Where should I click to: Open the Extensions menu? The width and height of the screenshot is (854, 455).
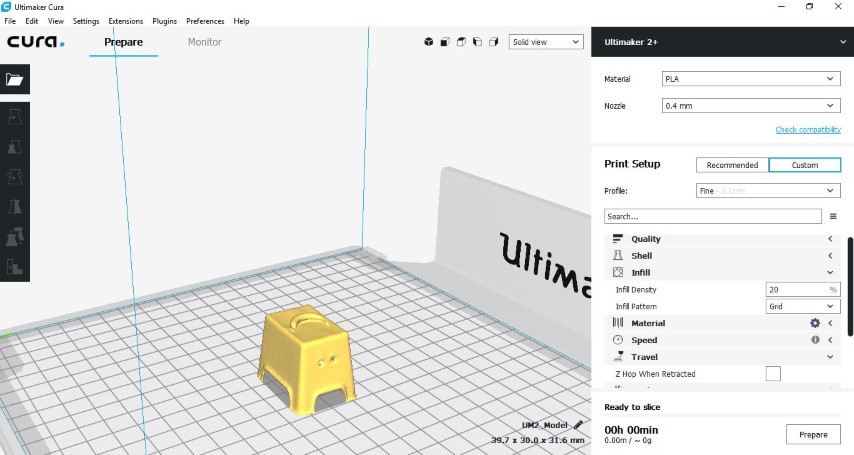point(125,21)
